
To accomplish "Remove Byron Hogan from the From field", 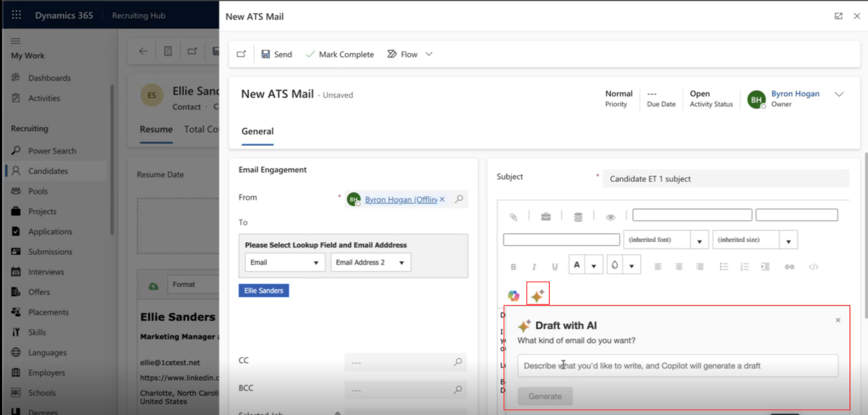I will tap(442, 199).
